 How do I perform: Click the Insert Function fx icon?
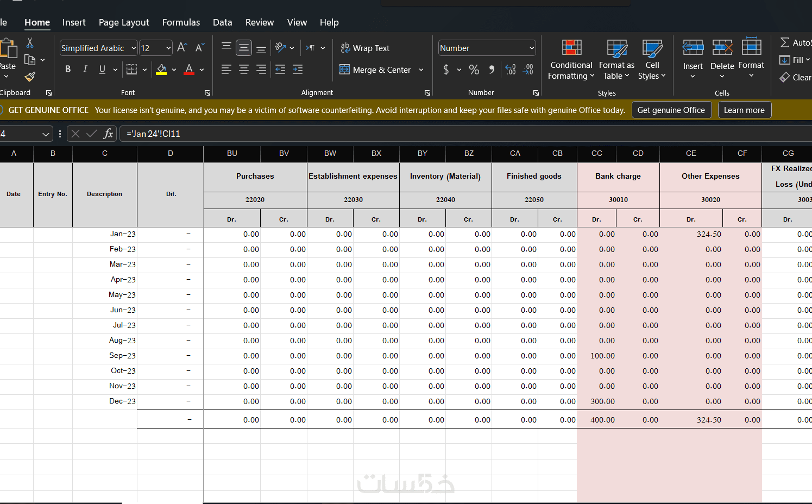coord(108,134)
